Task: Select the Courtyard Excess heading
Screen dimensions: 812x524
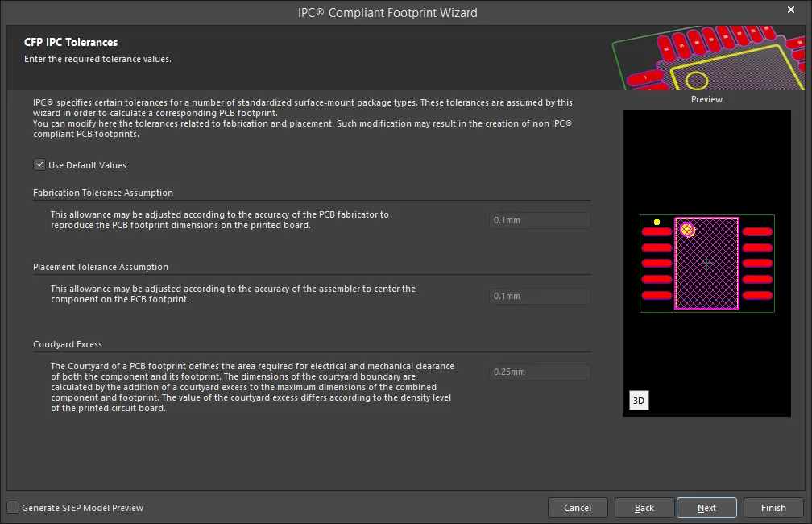Action: (x=68, y=344)
